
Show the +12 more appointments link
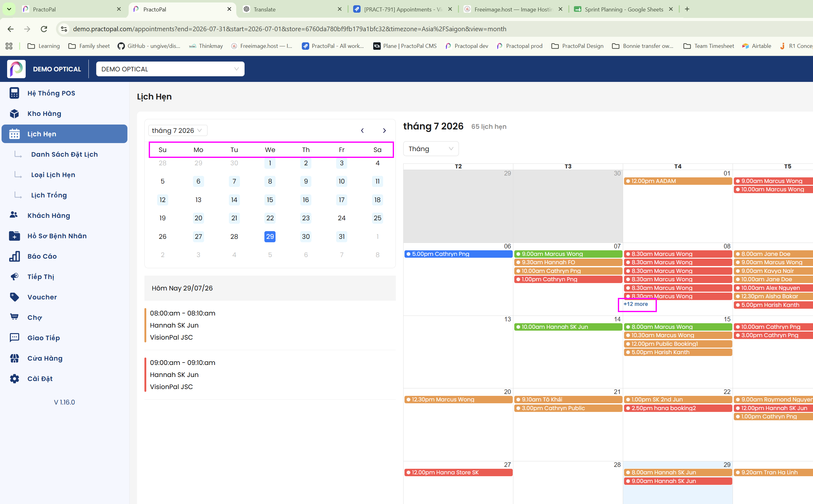(x=635, y=304)
